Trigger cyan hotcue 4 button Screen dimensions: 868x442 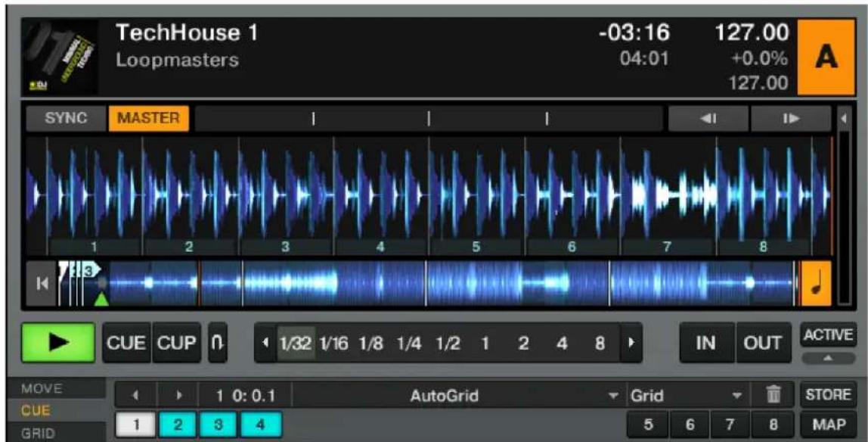(261, 425)
